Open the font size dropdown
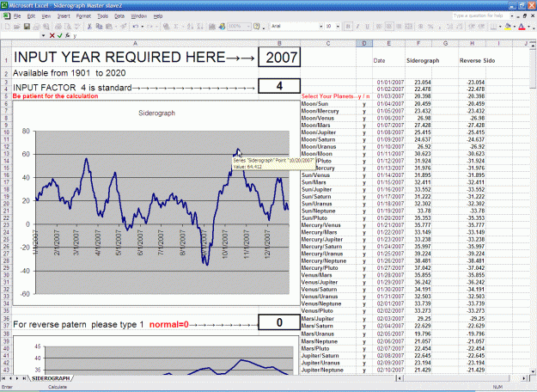 (x=338, y=27)
